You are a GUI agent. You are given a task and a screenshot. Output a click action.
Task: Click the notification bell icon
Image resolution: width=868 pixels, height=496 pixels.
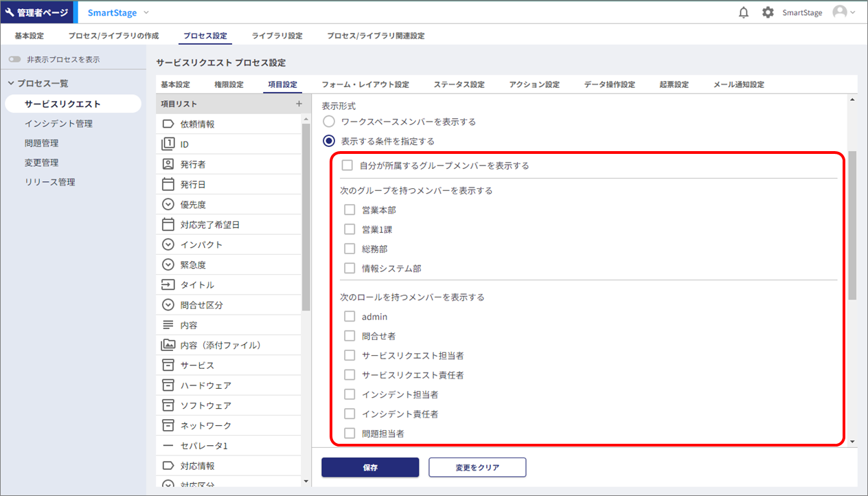click(744, 12)
